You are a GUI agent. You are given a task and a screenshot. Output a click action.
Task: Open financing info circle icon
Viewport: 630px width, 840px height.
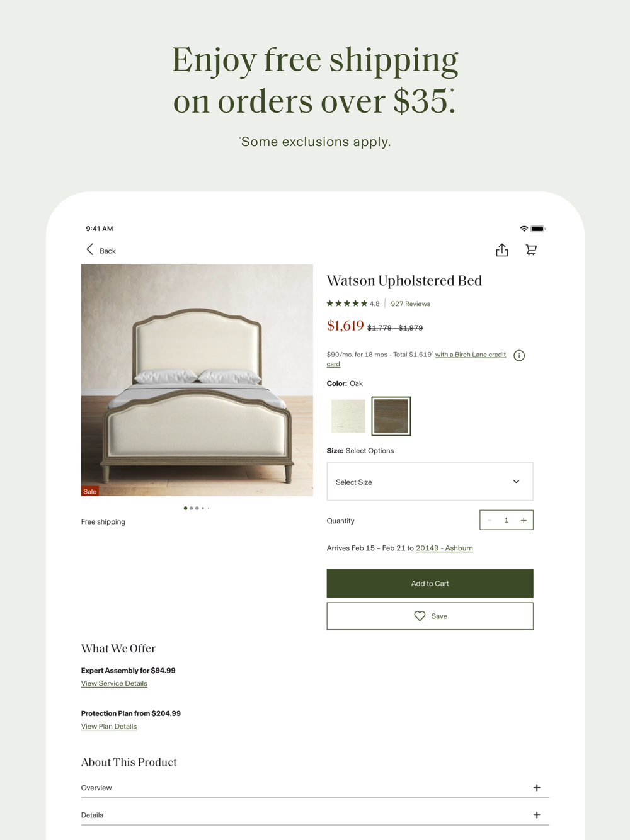[519, 356]
